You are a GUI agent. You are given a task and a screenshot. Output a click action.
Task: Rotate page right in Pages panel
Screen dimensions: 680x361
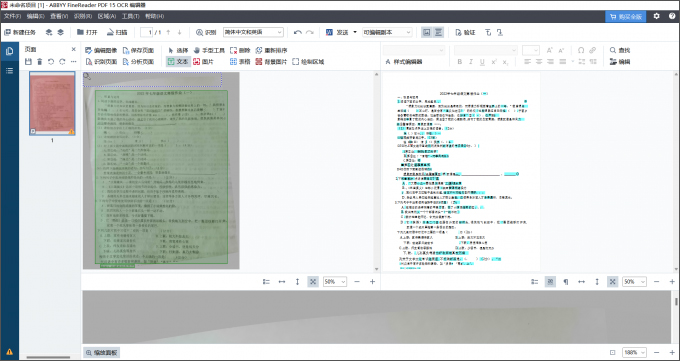pyautogui.click(x=62, y=62)
